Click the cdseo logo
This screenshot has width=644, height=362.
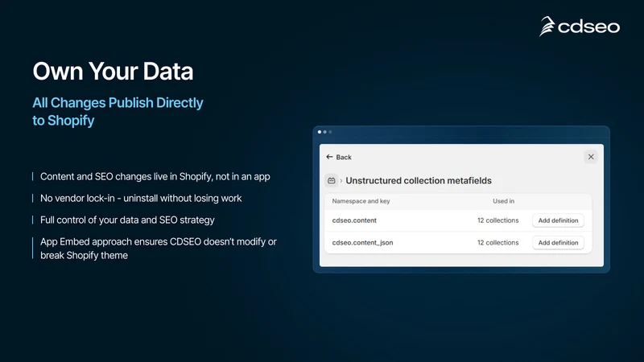579,27
